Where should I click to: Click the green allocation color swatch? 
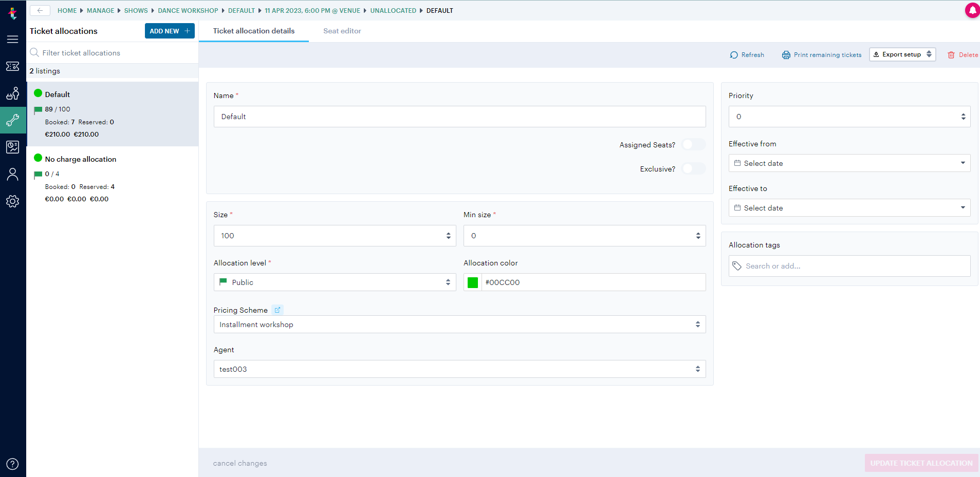(472, 282)
